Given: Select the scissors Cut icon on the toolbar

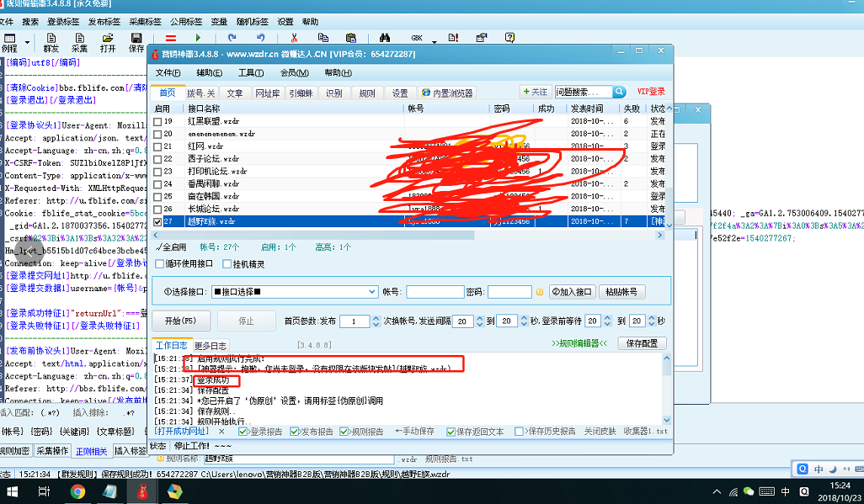Looking at the screenshot, I should click(294, 38).
